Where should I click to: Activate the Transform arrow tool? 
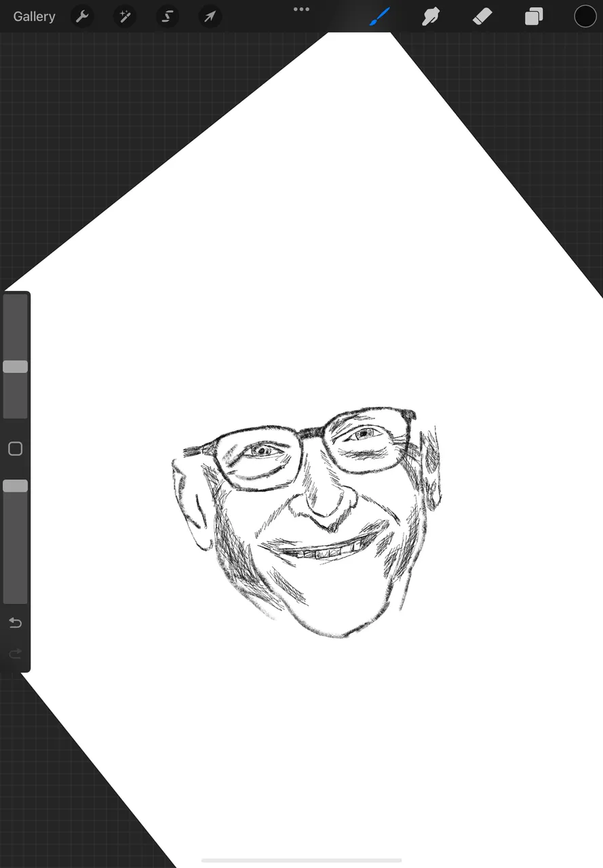[x=210, y=16]
